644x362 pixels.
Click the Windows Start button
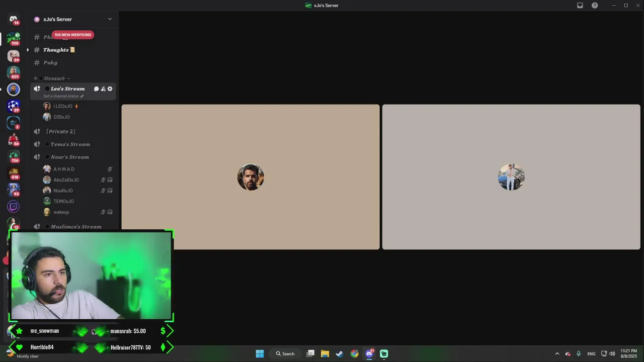(260, 353)
